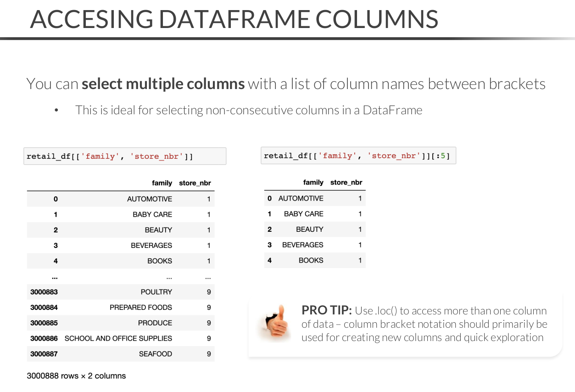Click the 'store_nbr' header in right table

(346, 182)
